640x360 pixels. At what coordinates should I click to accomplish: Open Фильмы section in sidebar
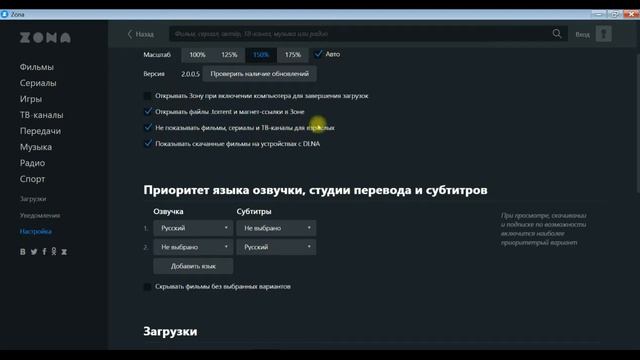click(37, 67)
